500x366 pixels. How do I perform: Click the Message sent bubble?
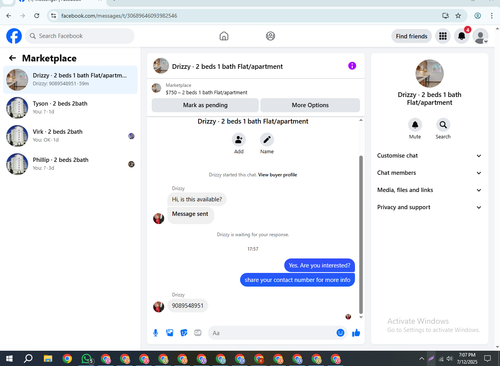(x=190, y=214)
